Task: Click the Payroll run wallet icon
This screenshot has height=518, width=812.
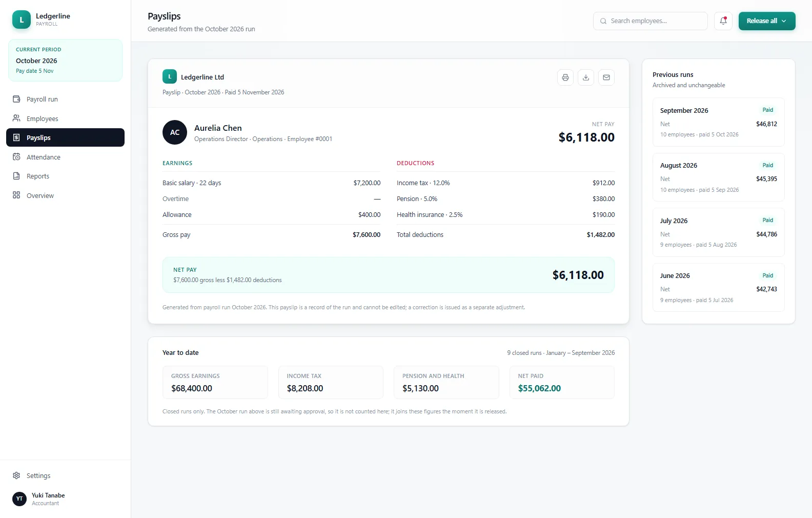Action: (x=16, y=99)
